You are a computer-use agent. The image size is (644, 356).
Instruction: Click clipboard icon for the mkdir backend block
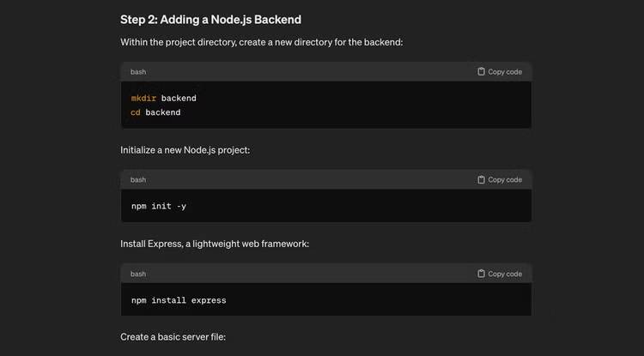[x=481, y=71]
